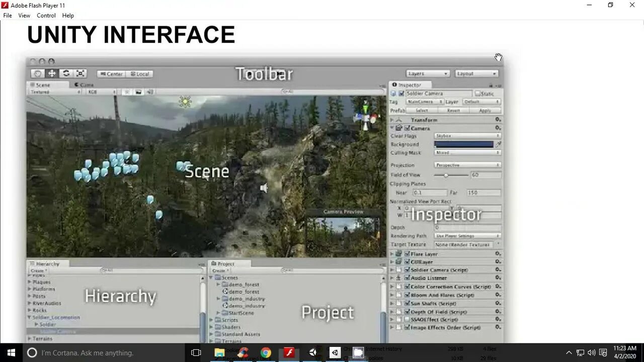Disable Color Correction Curves script
The image size is (644, 362).
pyautogui.click(x=407, y=287)
